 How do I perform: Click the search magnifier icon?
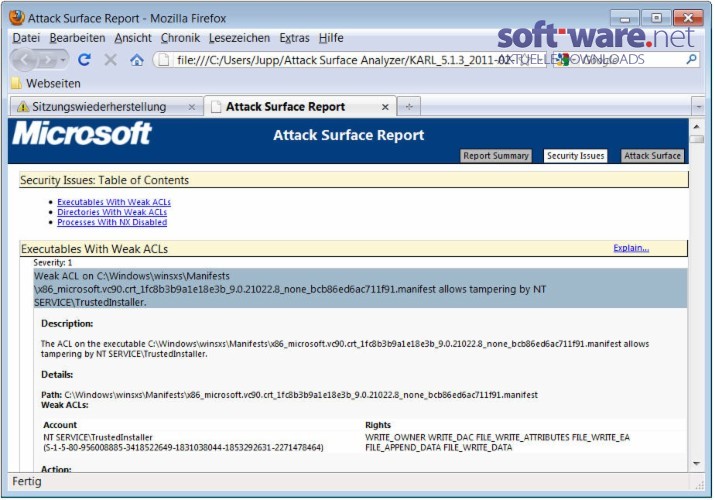[691, 59]
